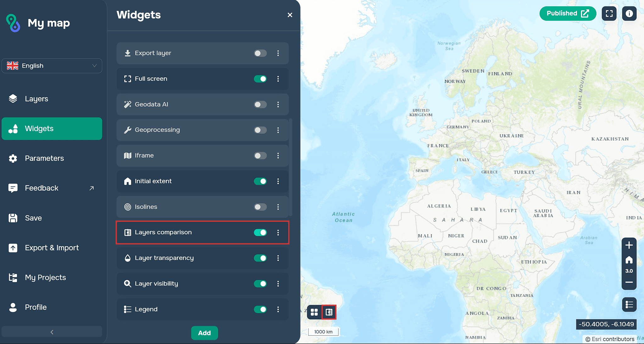The image size is (644, 344).
Task: Click the fullscreen icon at top right
Action: [x=609, y=14]
